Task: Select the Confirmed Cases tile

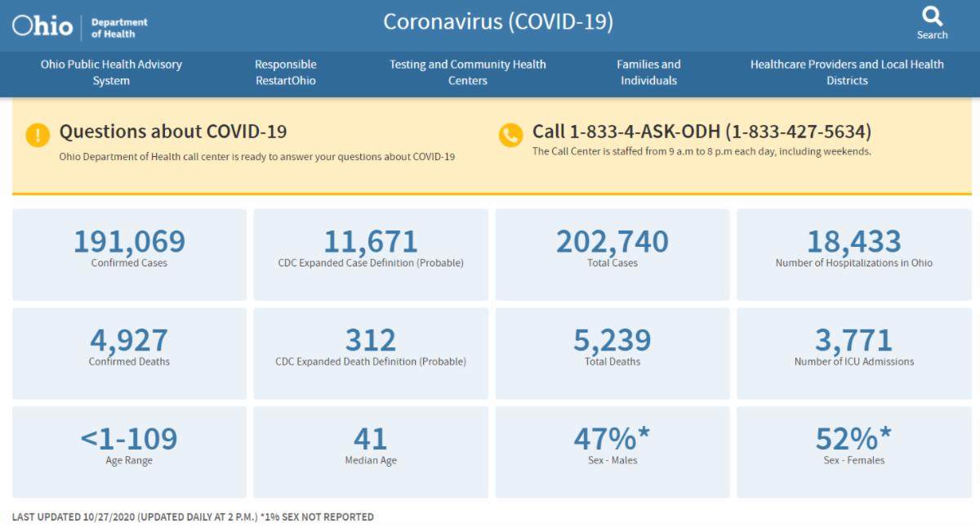Action: click(129, 253)
